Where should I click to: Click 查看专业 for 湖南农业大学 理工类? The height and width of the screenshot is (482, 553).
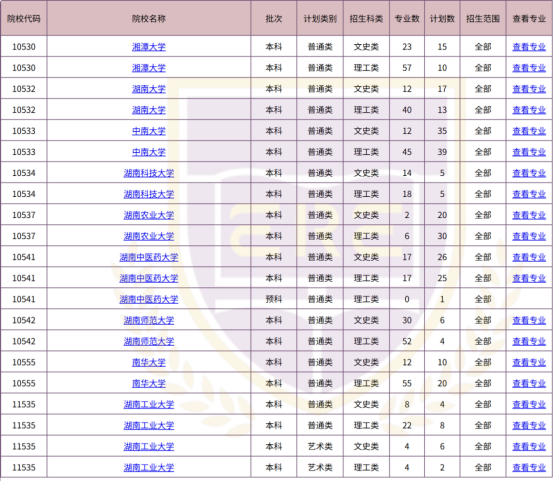coord(529,236)
